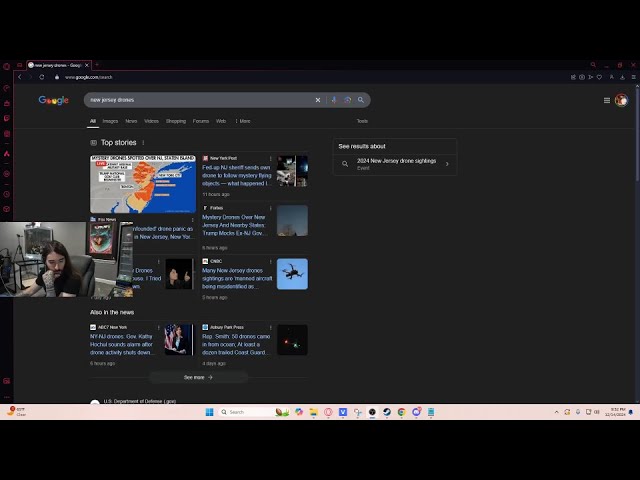Open Google Lens image search
The height and width of the screenshot is (480, 640).
[x=347, y=100]
